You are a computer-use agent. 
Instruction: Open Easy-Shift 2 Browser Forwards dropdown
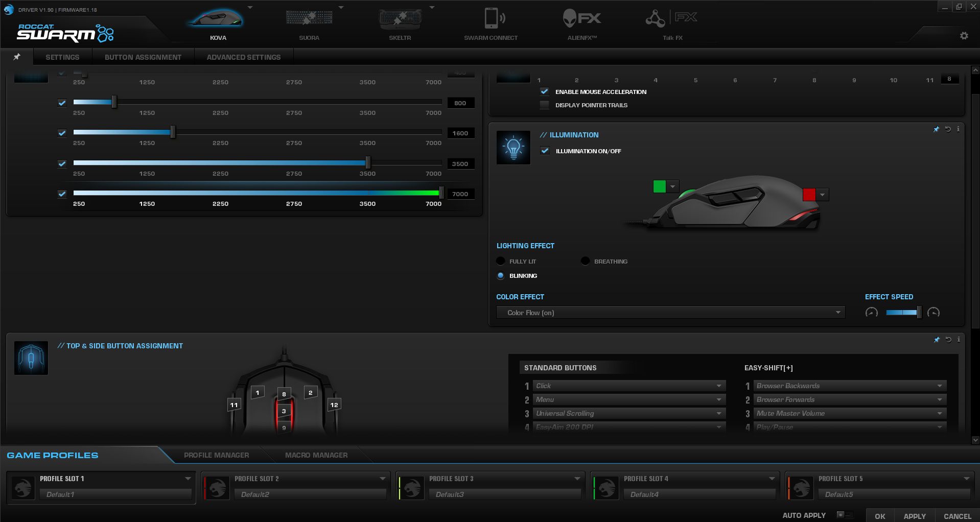849,399
